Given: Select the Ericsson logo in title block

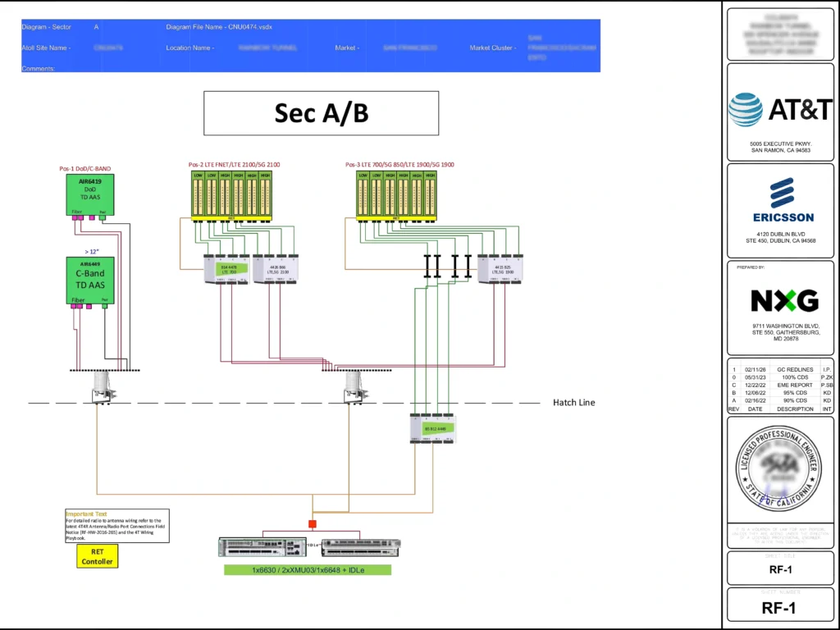Looking at the screenshot, I should click(x=783, y=199).
